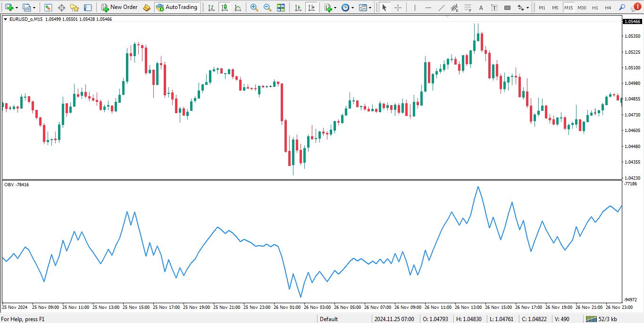Image resolution: width=644 pixels, height=323 pixels.
Task: Switch to H1 timeframe
Action: (x=595, y=8)
